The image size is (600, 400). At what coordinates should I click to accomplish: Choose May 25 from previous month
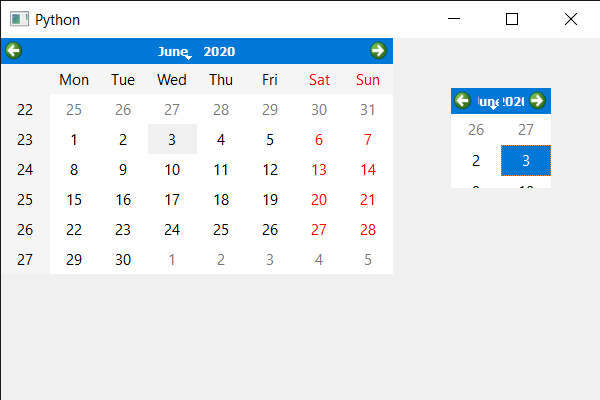74,110
